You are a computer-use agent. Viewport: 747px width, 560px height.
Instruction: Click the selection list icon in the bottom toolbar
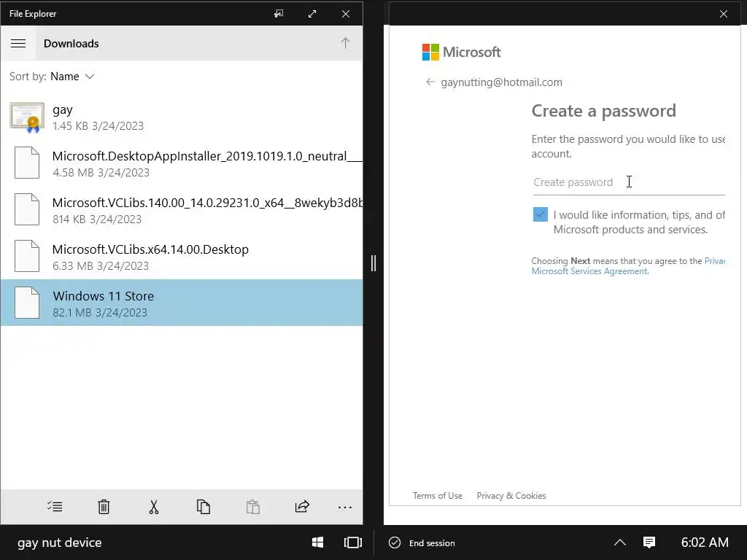(55, 507)
